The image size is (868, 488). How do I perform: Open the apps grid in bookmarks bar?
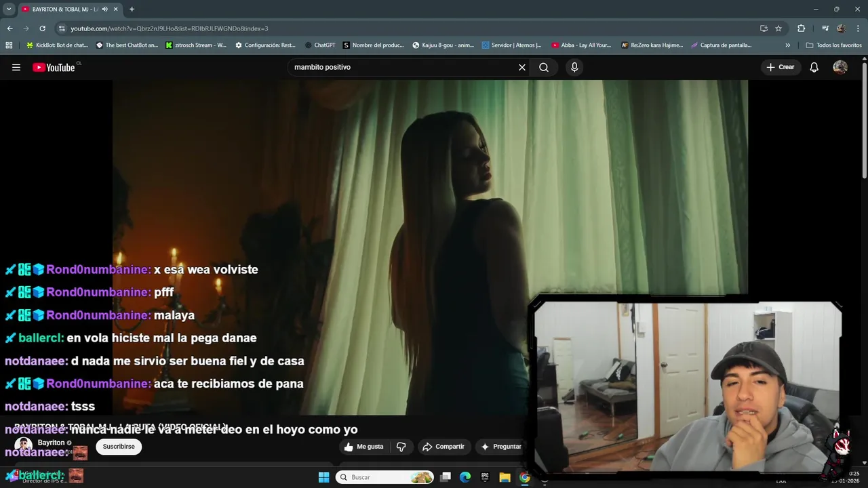point(9,45)
